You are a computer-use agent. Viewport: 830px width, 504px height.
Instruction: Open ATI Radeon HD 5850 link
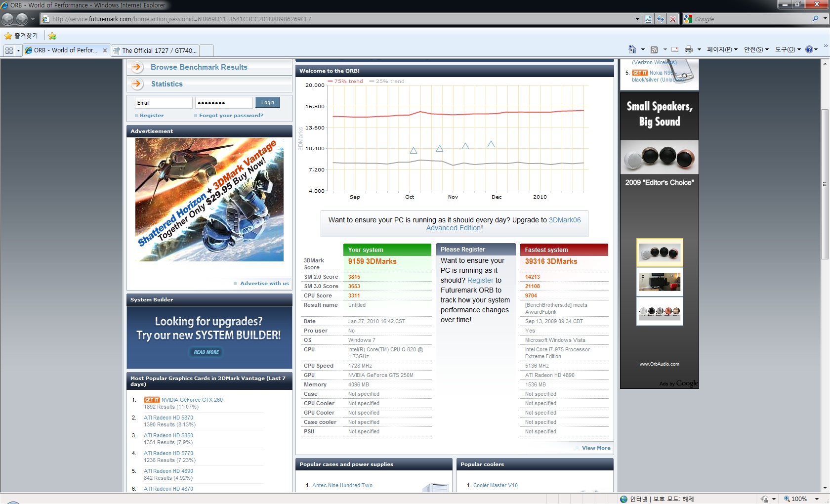pyautogui.click(x=168, y=436)
